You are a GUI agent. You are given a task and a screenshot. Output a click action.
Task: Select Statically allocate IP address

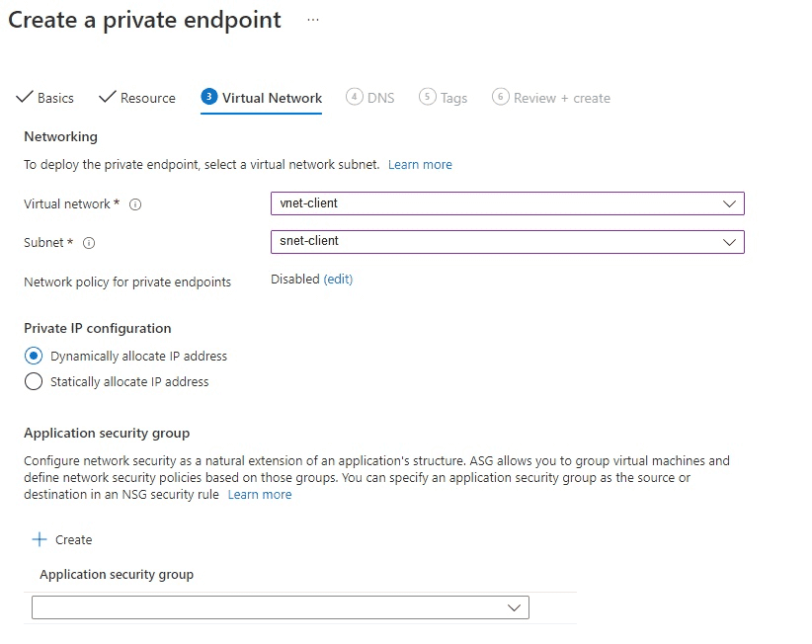tap(33, 382)
